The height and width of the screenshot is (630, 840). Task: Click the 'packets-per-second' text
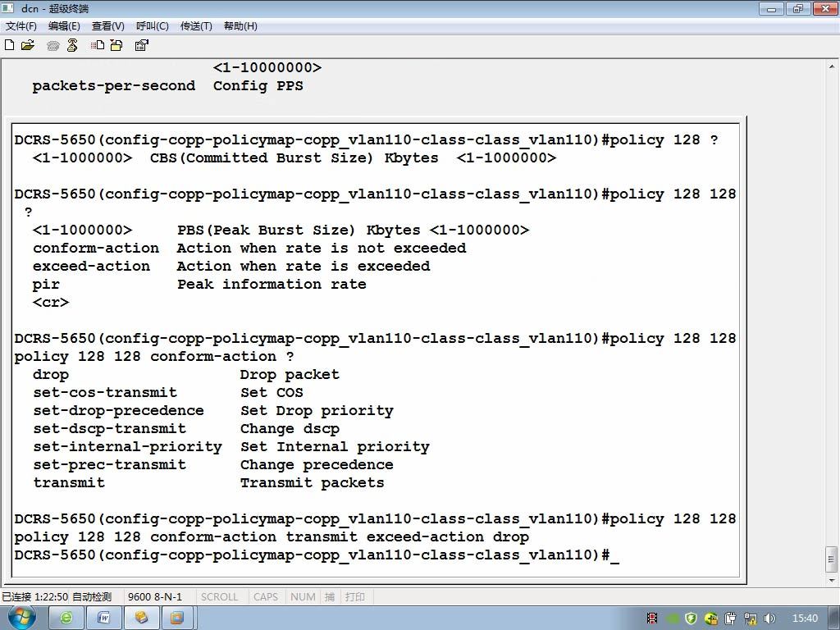(x=113, y=86)
